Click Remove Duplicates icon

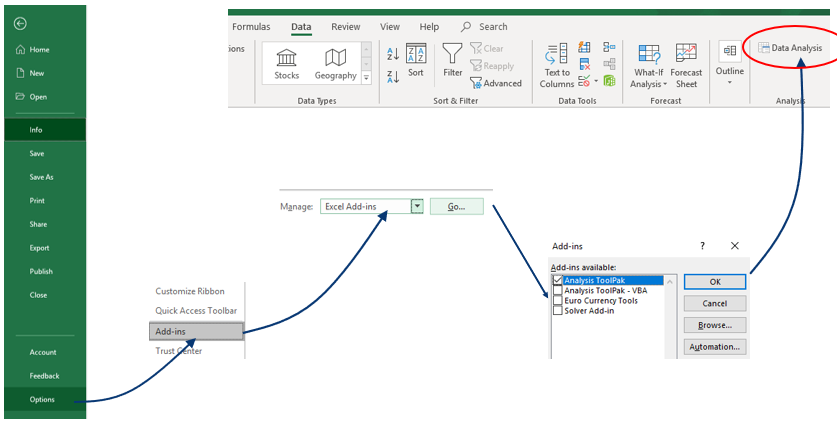click(584, 65)
